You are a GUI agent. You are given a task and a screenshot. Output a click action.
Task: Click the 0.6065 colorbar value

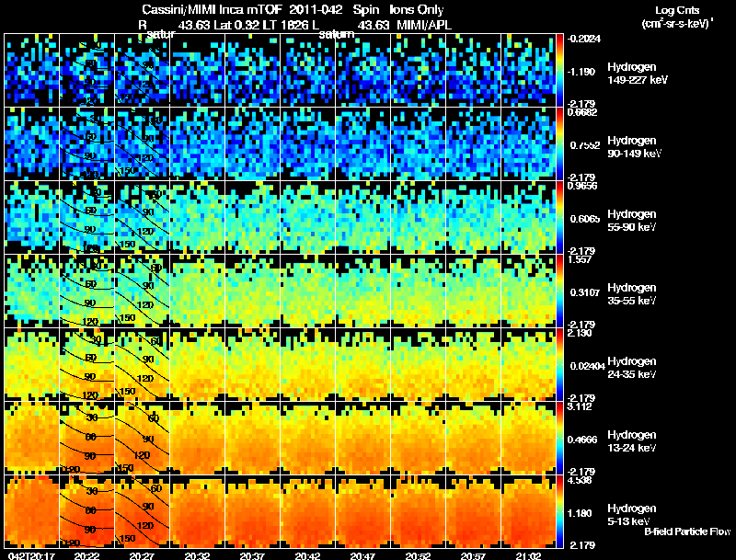click(585, 219)
